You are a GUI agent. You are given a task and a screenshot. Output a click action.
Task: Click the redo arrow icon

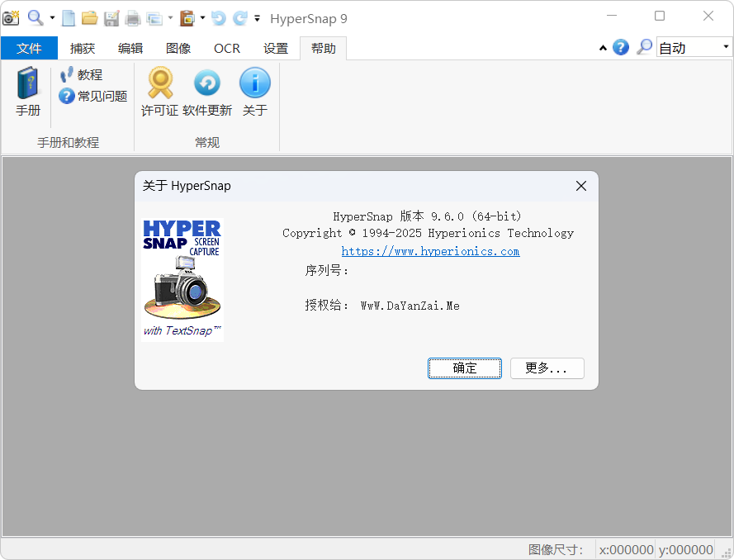pyautogui.click(x=240, y=18)
